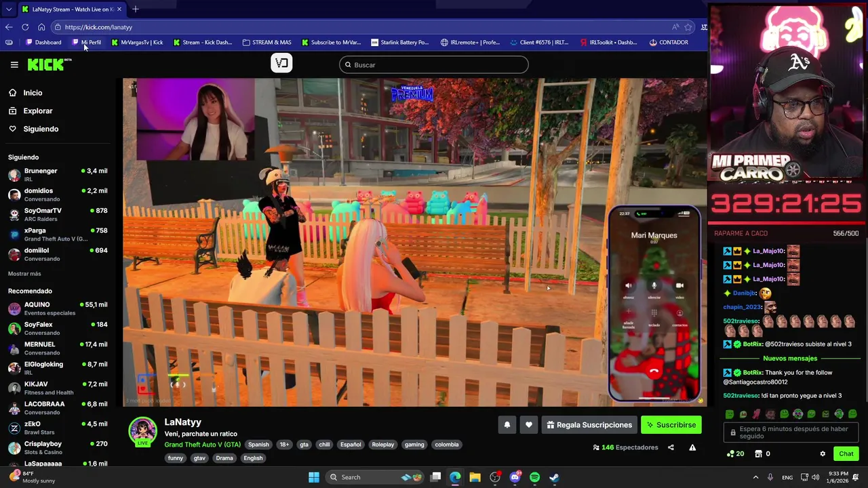Reload the page with refresh icon
The image size is (868, 488).
[x=25, y=27]
